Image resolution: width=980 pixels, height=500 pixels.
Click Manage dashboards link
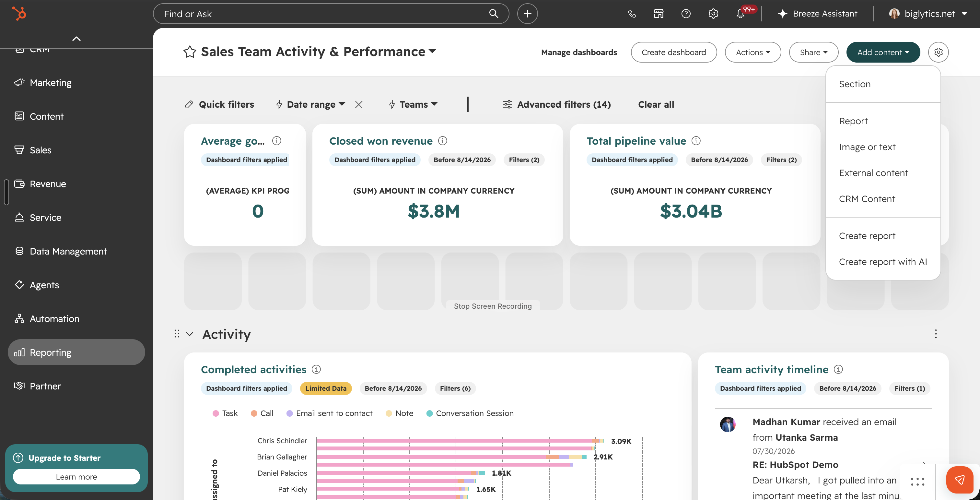(579, 52)
